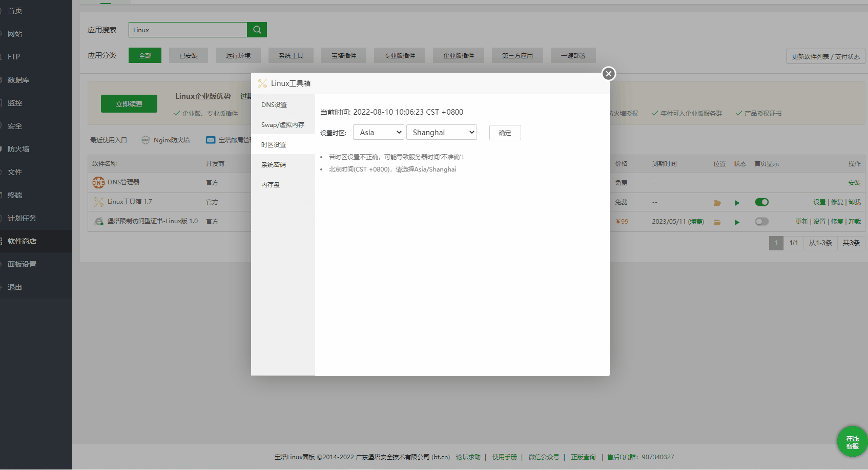Filter by 宝塔插件 category
Viewport: 868px width, 470px height.
(344, 55)
